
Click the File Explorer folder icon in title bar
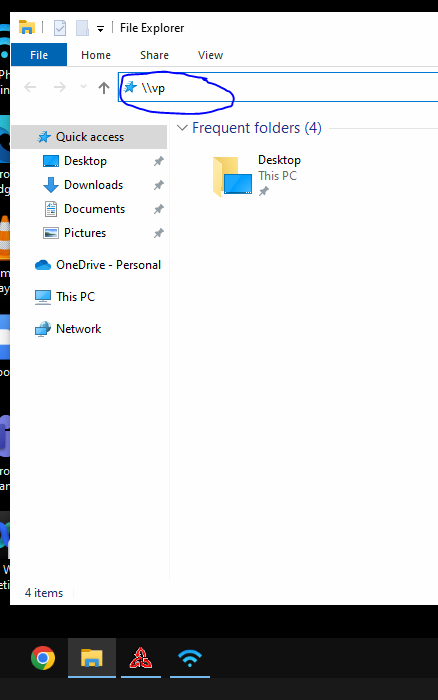coord(27,28)
